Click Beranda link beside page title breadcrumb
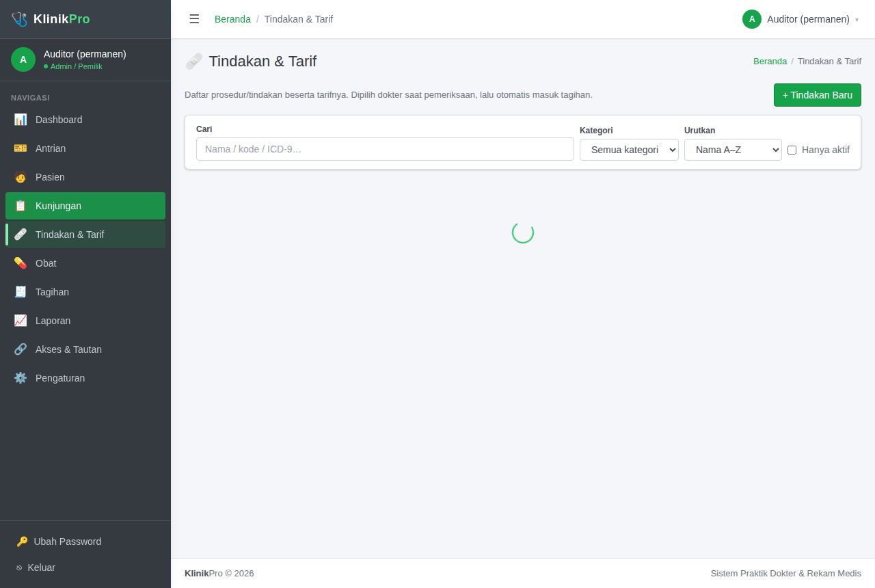The image size is (875, 588). click(770, 61)
